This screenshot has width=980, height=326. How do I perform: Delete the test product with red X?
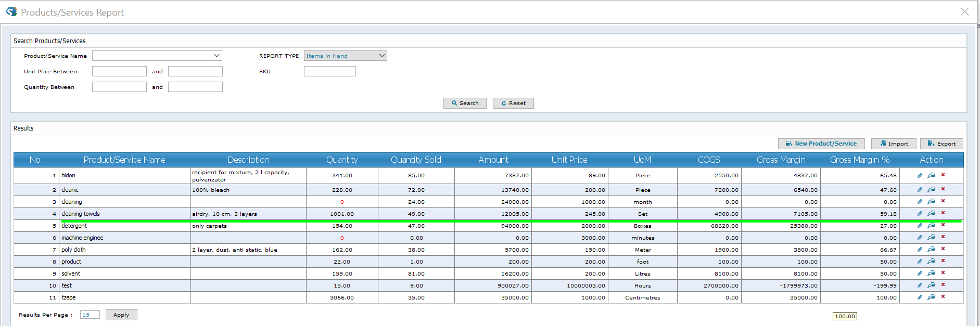(943, 285)
